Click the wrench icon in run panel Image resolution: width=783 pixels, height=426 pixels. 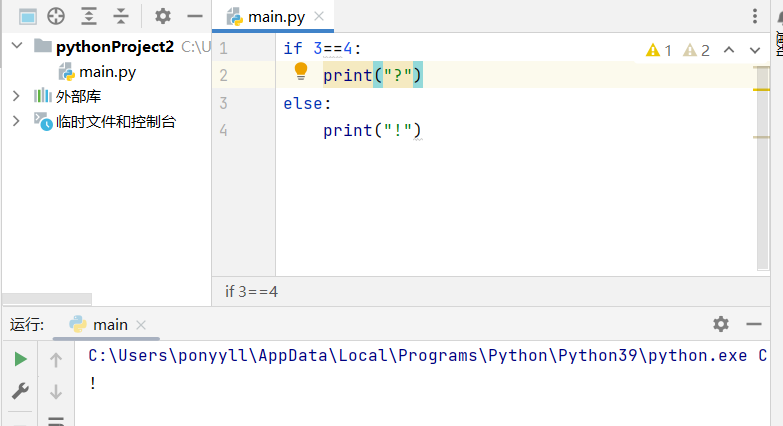[20, 391]
